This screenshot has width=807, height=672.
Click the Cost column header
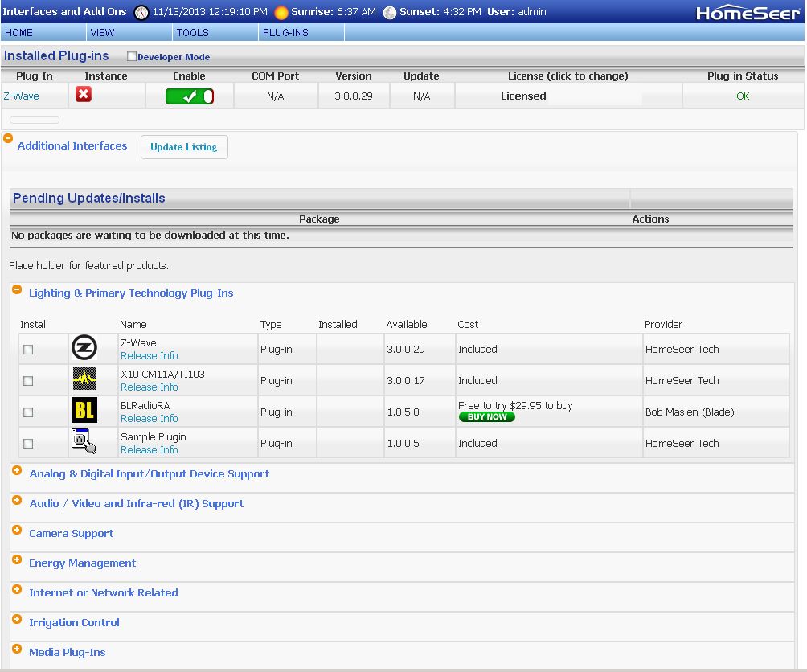pyautogui.click(x=468, y=324)
